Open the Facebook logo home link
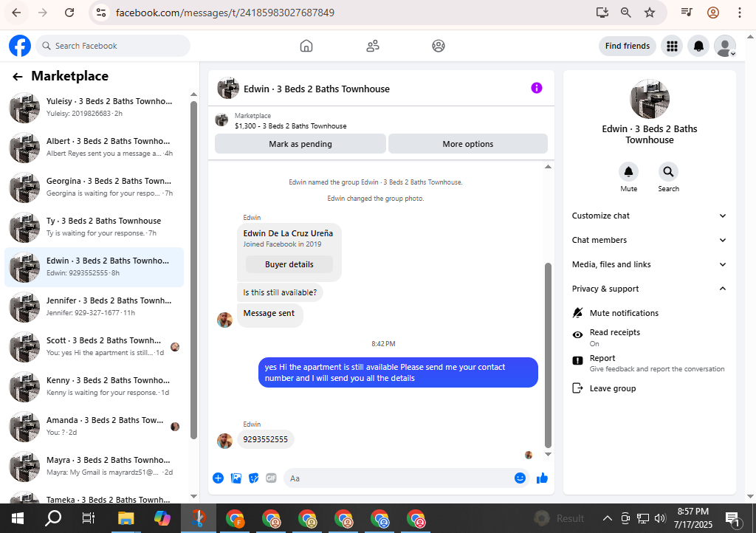 pos(20,46)
